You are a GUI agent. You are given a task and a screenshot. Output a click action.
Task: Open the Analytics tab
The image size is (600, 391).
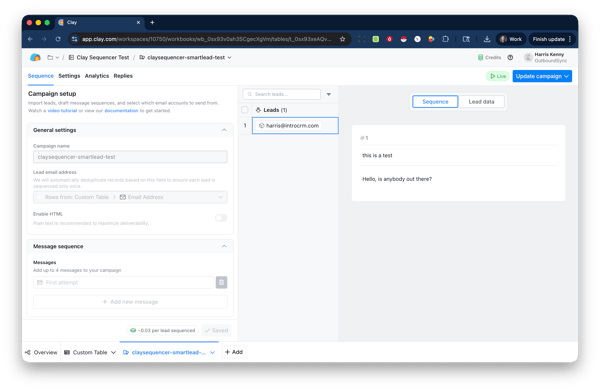click(97, 76)
